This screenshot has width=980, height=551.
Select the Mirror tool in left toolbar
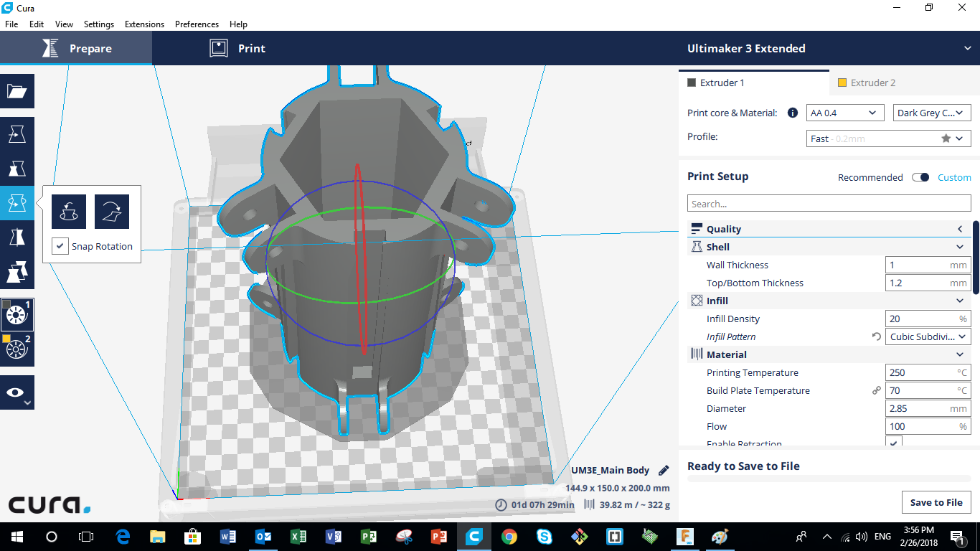coord(17,237)
